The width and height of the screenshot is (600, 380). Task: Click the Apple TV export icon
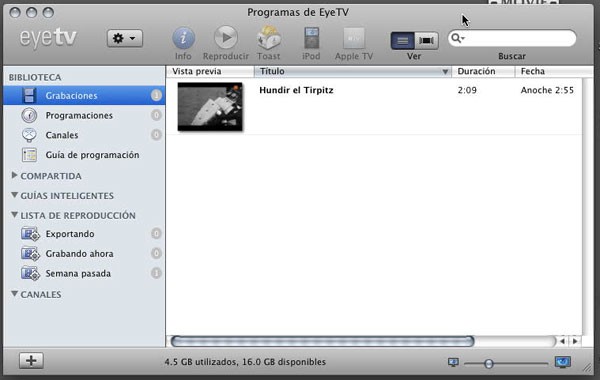(354, 38)
